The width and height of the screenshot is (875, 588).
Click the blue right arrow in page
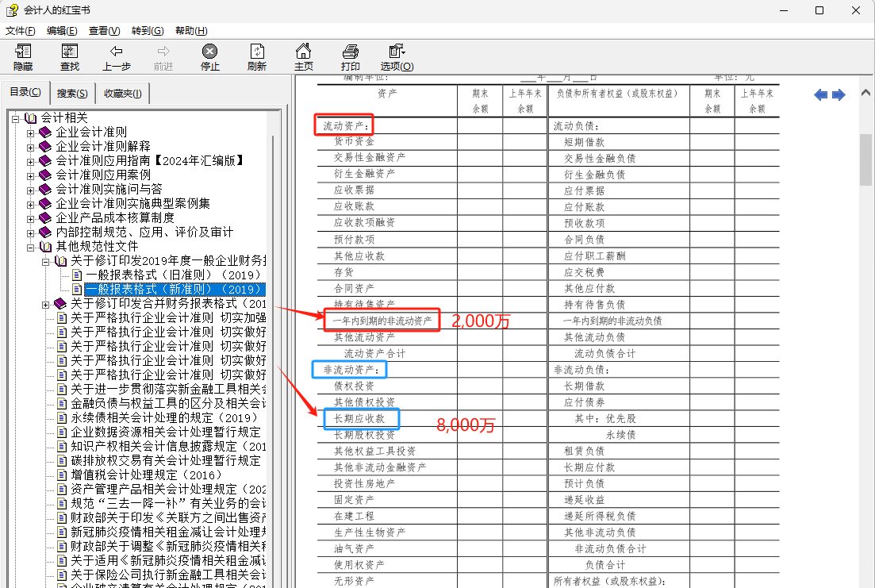(x=839, y=95)
